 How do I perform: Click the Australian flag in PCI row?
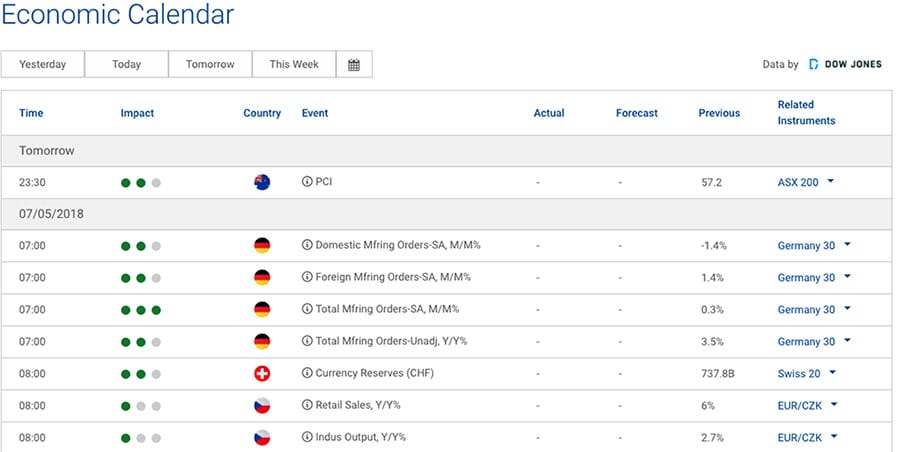click(x=262, y=183)
